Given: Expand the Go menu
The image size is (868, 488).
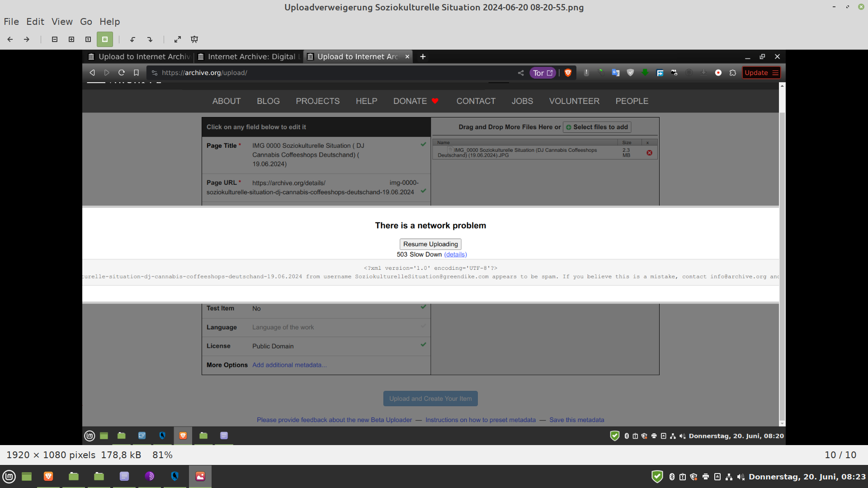Looking at the screenshot, I should point(86,22).
